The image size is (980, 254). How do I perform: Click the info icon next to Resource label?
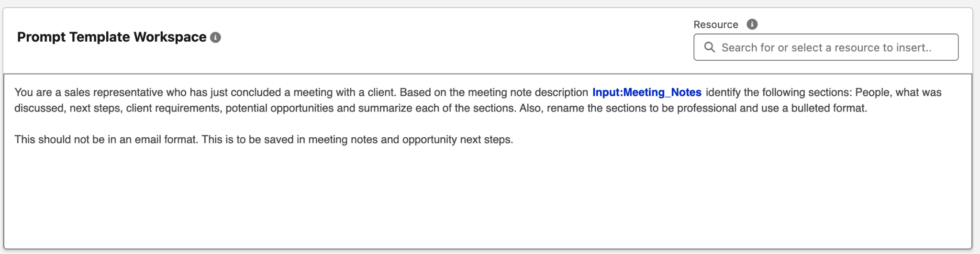tap(752, 24)
